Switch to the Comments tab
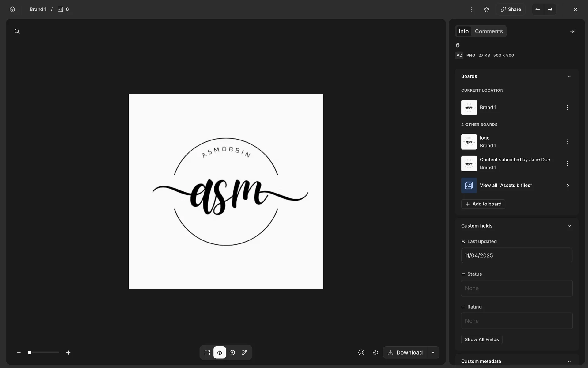Image resolution: width=588 pixels, height=368 pixels. tap(488, 31)
